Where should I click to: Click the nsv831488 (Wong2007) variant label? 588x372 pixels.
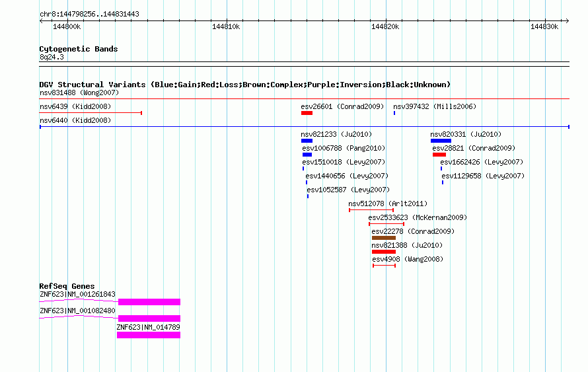coord(79,93)
